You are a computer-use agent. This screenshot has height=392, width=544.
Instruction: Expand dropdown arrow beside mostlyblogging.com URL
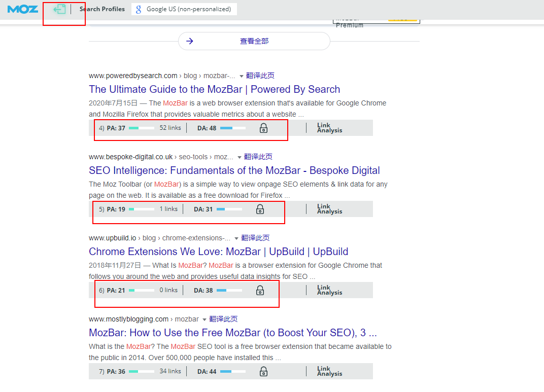pyautogui.click(x=205, y=319)
